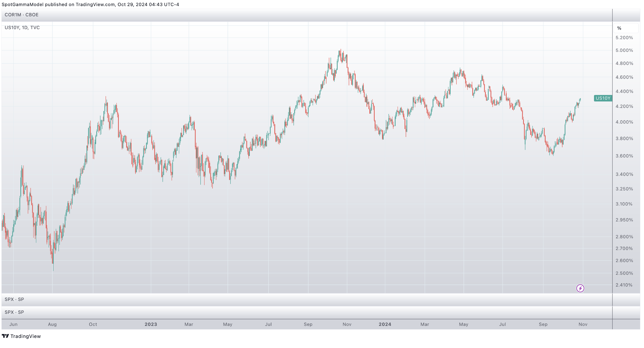The image size is (644, 348).
Task: Click the 3.250% level on price scale
Action: pos(624,189)
